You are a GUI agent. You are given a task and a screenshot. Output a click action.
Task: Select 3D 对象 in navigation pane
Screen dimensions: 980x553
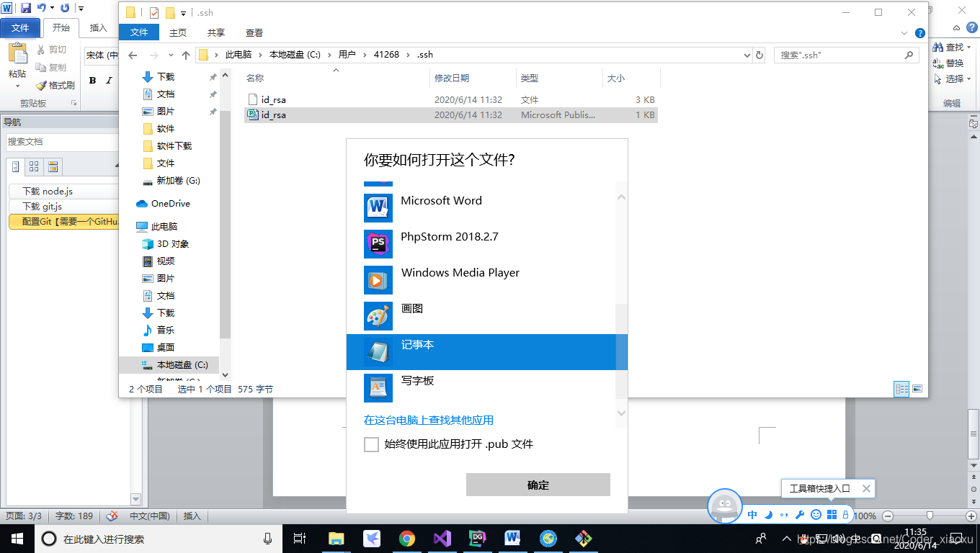point(173,243)
